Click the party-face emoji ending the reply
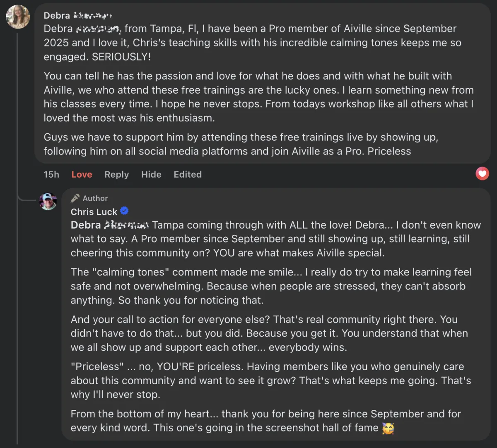497x448 pixels. pyautogui.click(x=388, y=428)
